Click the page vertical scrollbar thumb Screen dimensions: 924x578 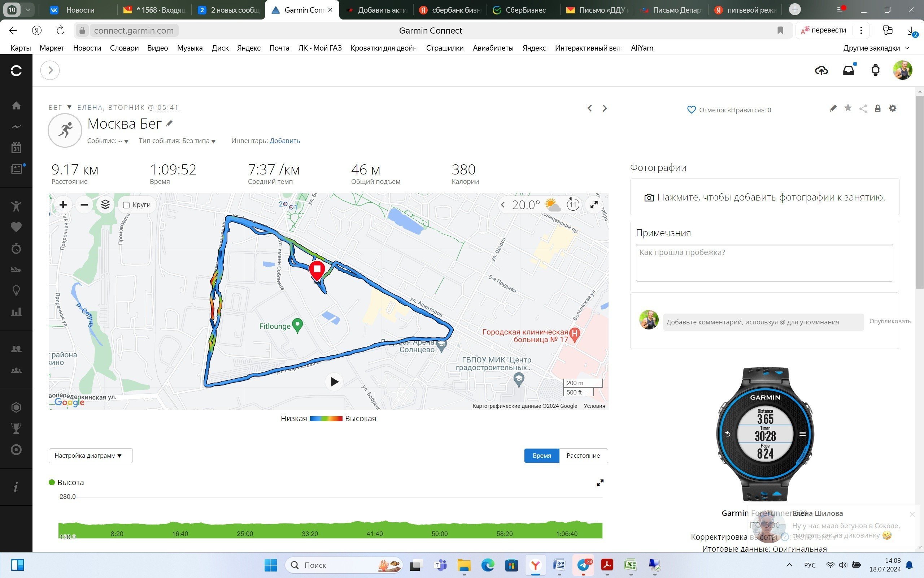coord(919,192)
